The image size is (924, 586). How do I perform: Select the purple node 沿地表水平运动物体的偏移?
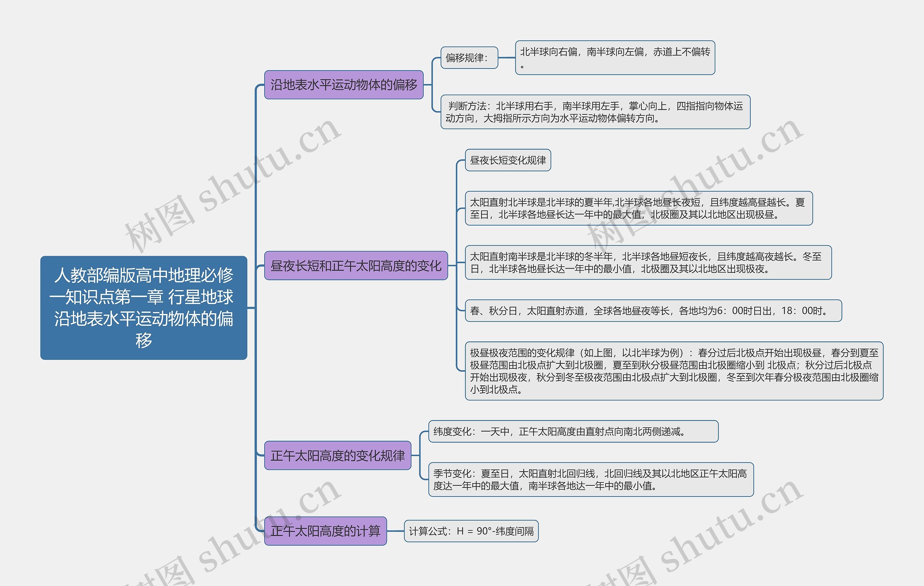point(344,85)
